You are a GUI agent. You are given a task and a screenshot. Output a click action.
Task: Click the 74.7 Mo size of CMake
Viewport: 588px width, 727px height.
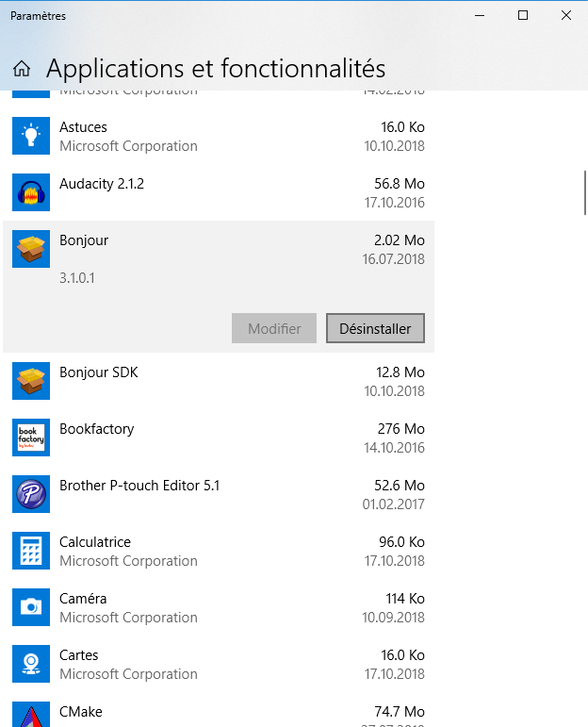[x=400, y=712]
